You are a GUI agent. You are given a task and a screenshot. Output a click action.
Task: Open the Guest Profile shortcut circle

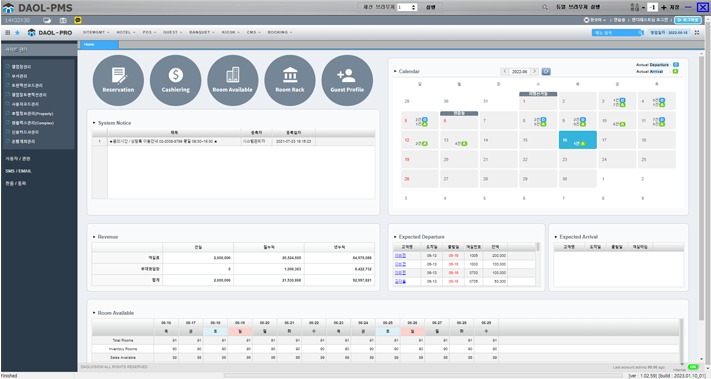coord(347,81)
